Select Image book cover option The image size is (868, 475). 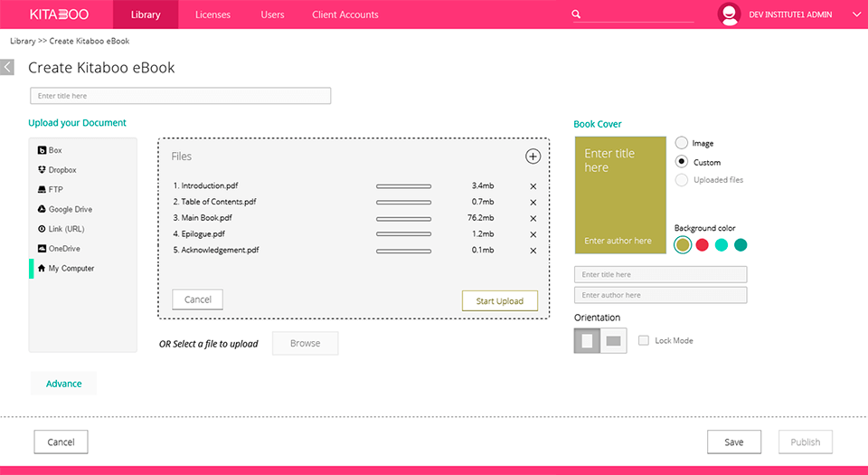(682, 143)
